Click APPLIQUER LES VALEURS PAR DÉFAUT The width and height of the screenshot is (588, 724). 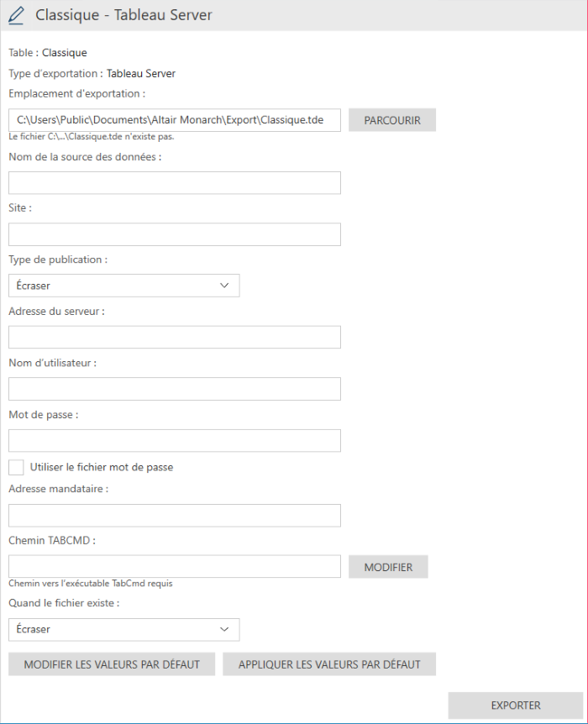pos(329,664)
